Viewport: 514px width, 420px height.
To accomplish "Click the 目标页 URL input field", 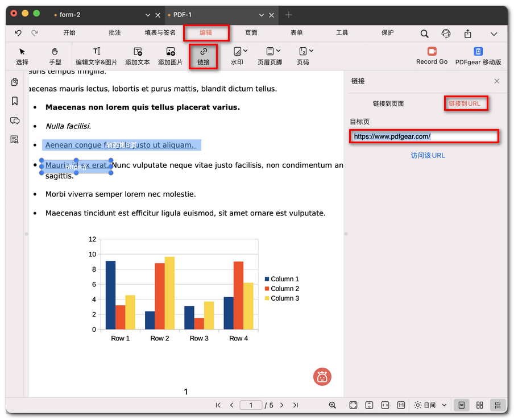I will pyautogui.click(x=424, y=136).
